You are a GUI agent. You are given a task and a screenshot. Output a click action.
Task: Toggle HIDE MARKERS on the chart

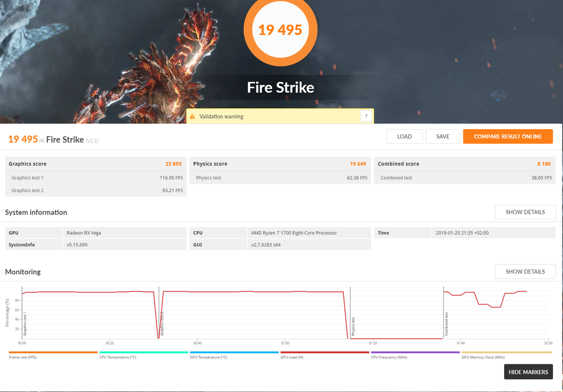pos(528,372)
